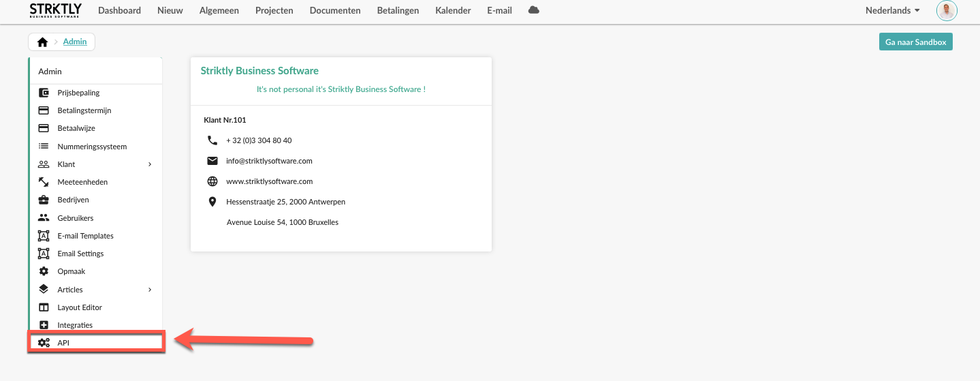Click the E-mail Templates icon
The height and width of the screenshot is (381, 980).
[44, 236]
